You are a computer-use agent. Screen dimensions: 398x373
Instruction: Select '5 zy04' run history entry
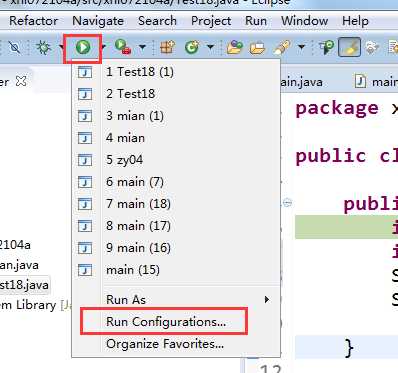pos(176,160)
